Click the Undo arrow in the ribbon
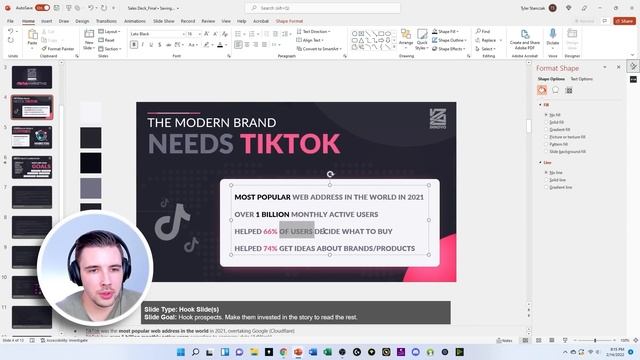 pyautogui.click(x=10, y=31)
